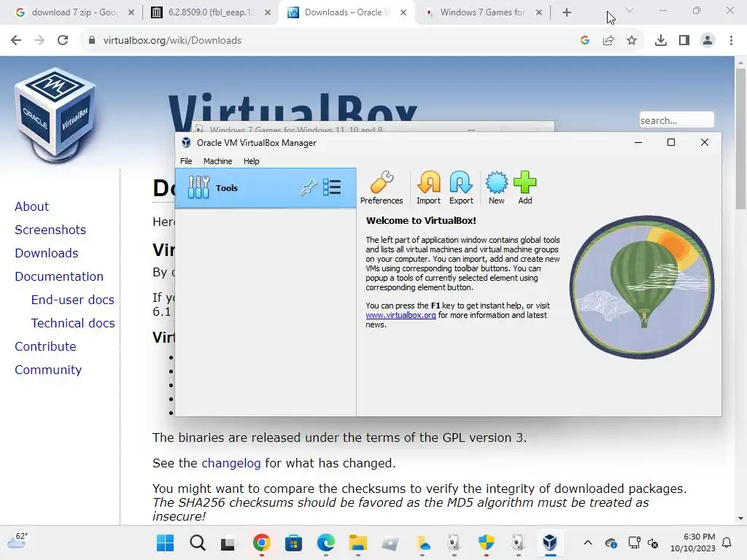Image resolution: width=747 pixels, height=560 pixels.
Task: Open the changelog link
Action: [x=231, y=463]
